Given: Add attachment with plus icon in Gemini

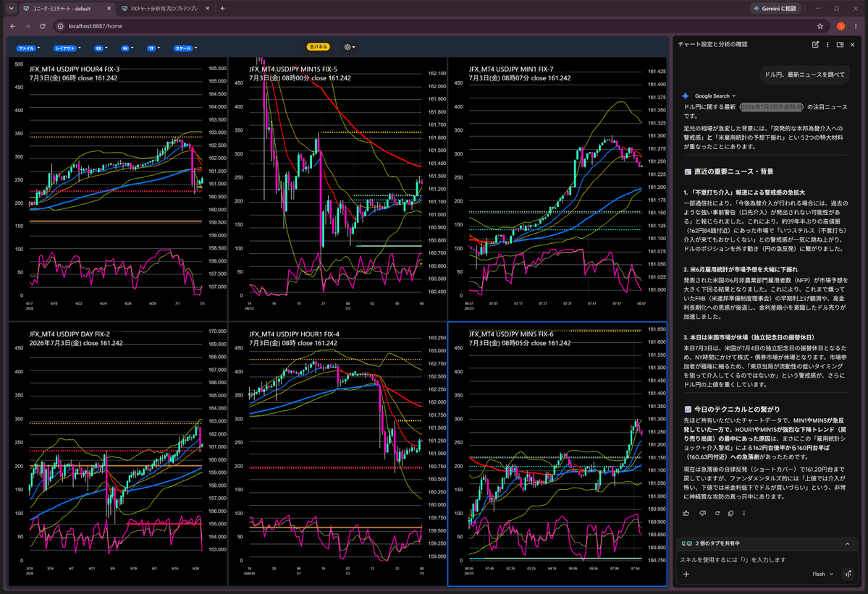Looking at the screenshot, I should click(686, 574).
